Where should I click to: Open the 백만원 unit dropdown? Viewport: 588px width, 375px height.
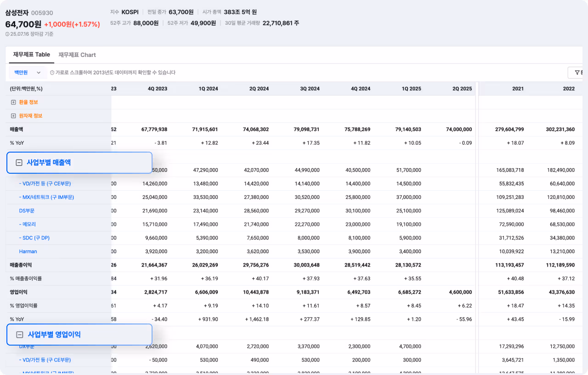click(28, 73)
